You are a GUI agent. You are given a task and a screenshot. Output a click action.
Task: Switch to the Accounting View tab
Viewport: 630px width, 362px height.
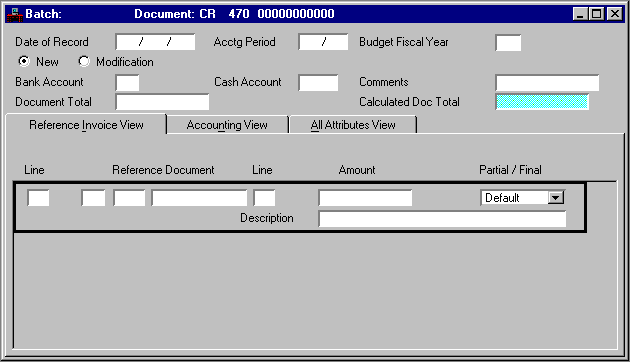227,125
